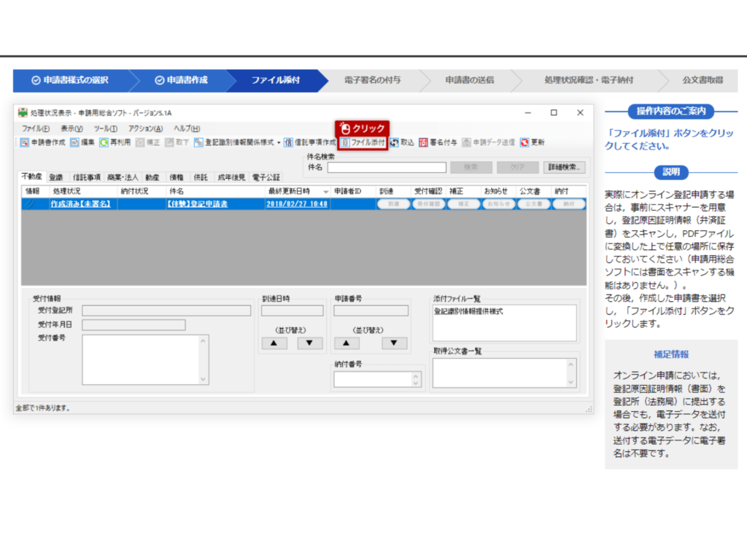Click the 申請番号 descending sort arrow button

click(394, 343)
